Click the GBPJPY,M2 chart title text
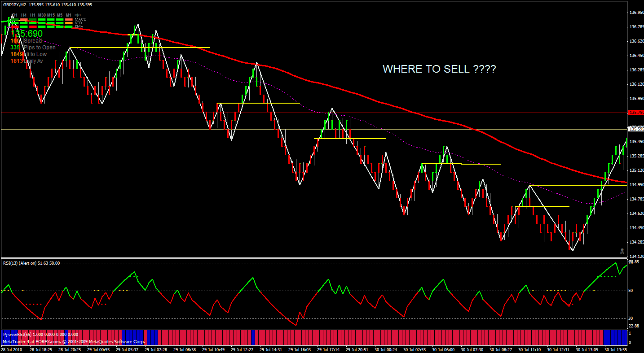Image resolution: width=644 pixels, height=353 pixels. coord(13,4)
